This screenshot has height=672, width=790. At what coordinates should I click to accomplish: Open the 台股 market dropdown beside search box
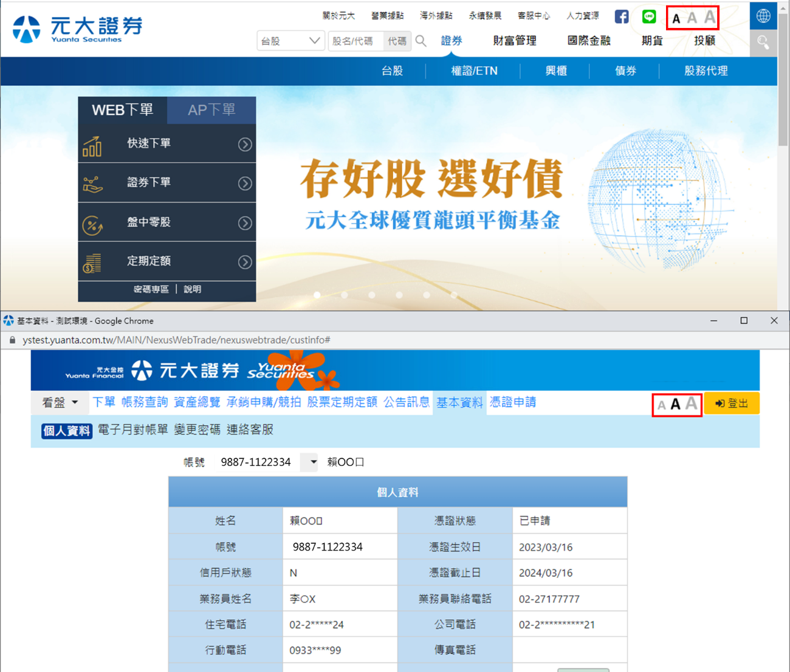[290, 41]
